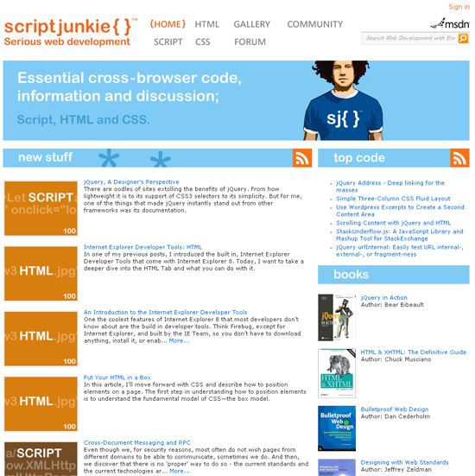The image size is (475, 476).
Task: Select the HOME navigation item
Action: [x=168, y=24]
